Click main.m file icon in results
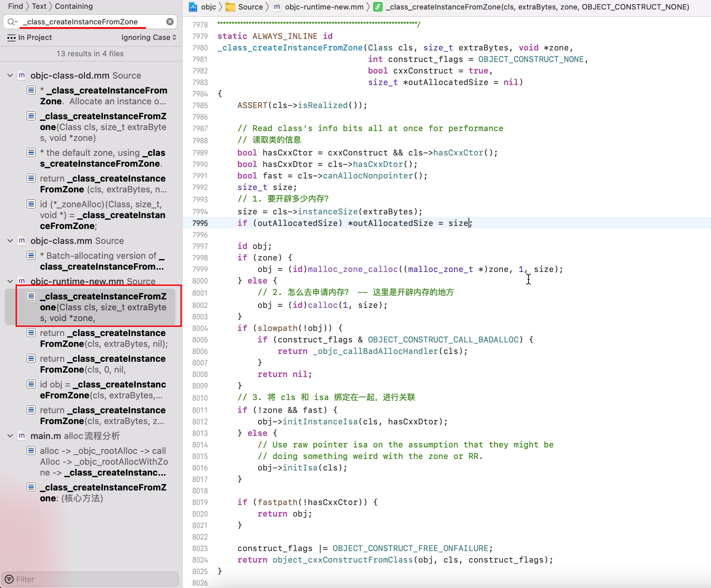This screenshot has height=588, width=711. click(x=22, y=436)
